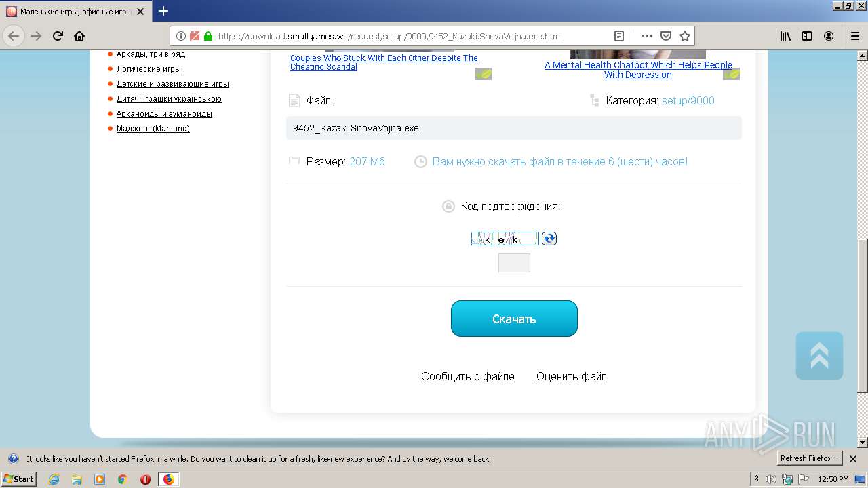Screen dimensions: 868x488
Task: Open Оценить файл link
Action: pyautogui.click(x=572, y=376)
